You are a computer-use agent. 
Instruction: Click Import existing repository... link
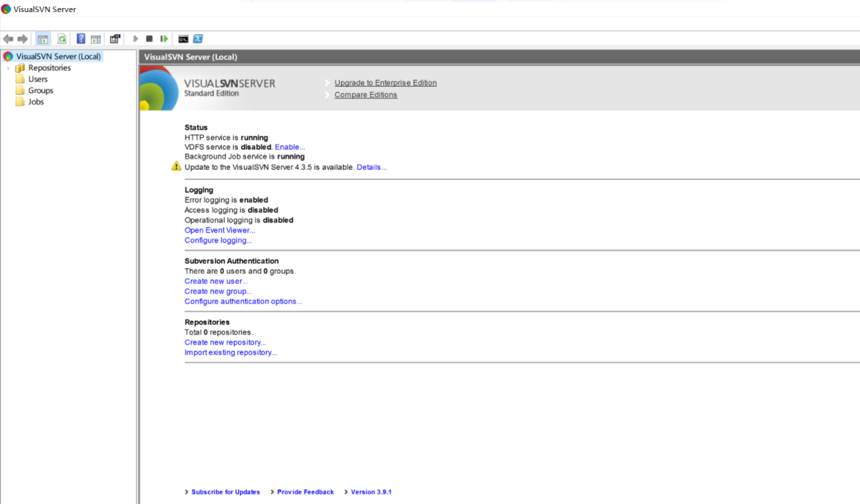(231, 352)
